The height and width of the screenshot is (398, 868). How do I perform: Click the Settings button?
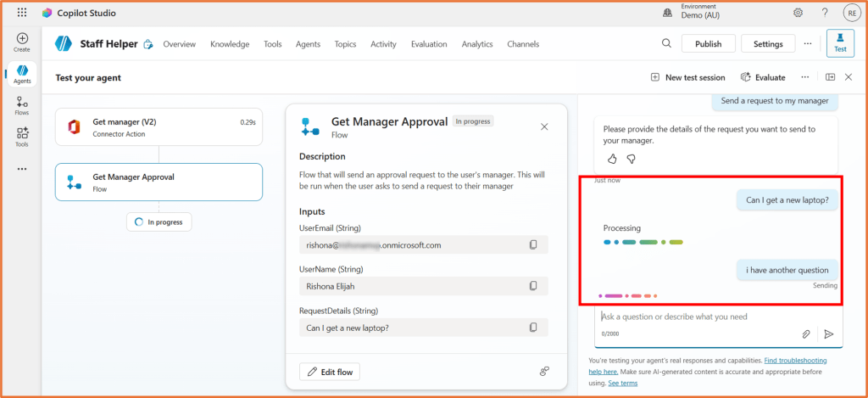pos(768,43)
